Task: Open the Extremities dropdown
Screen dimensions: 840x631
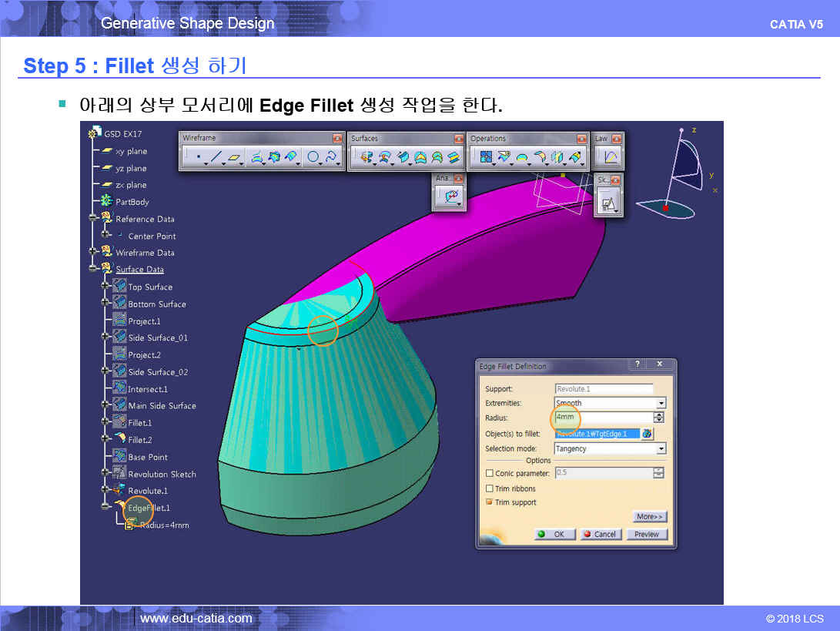Action: point(660,403)
